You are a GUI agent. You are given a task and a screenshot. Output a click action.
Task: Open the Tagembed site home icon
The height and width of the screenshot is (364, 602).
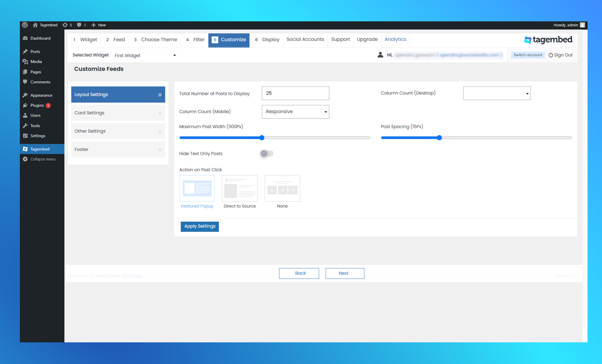coord(35,25)
